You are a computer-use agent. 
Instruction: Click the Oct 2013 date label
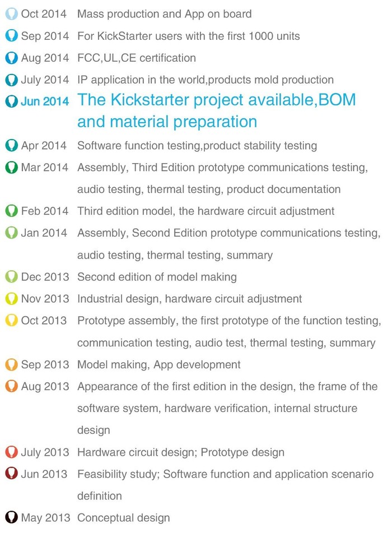(x=44, y=320)
